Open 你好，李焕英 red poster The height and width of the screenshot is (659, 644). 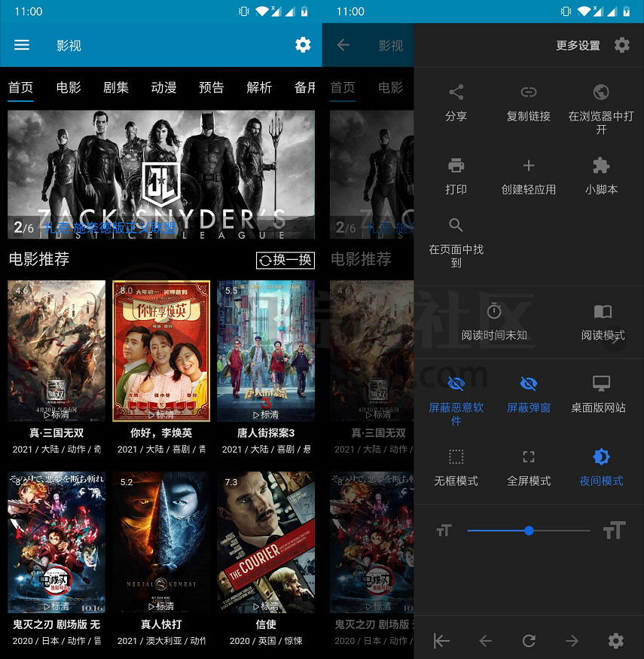(161, 351)
